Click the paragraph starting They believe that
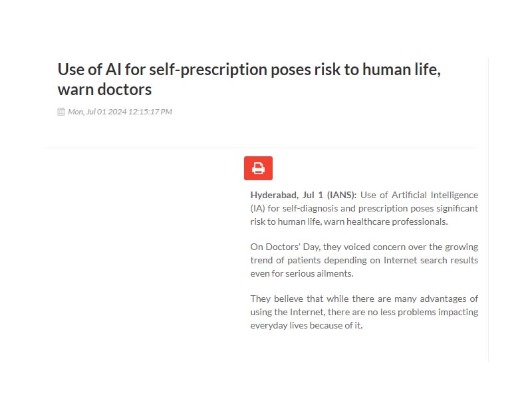This screenshot has height=399, width=532. (x=364, y=312)
